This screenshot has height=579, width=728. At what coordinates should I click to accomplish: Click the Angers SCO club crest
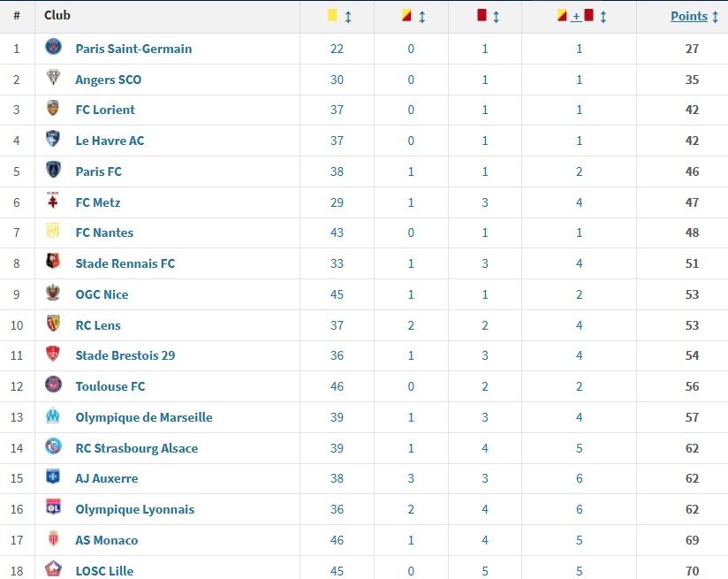point(54,78)
